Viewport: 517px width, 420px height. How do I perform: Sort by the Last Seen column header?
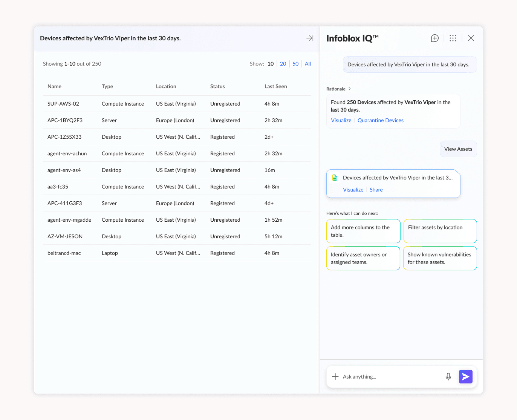(x=276, y=86)
